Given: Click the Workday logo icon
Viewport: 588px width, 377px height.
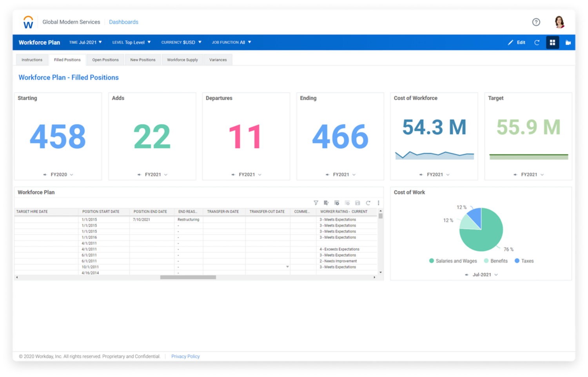Looking at the screenshot, I should point(28,22).
